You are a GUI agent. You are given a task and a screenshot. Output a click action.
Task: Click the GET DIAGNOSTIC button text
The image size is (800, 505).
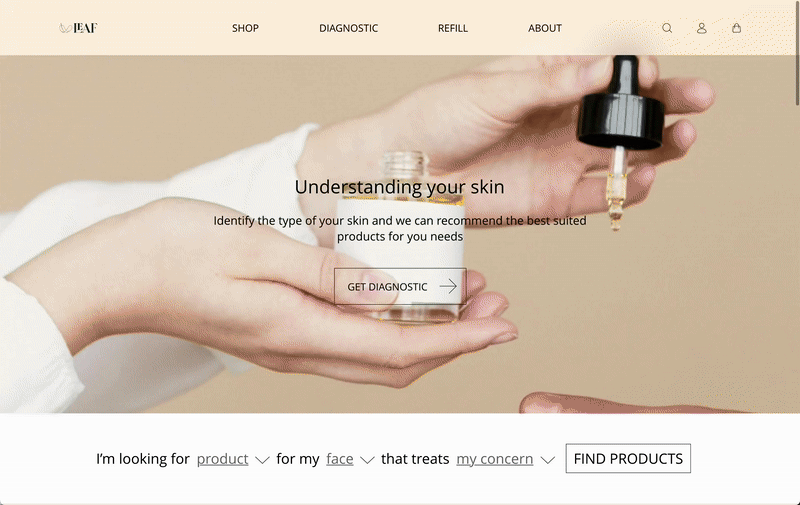pyautogui.click(x=387, y=287)
